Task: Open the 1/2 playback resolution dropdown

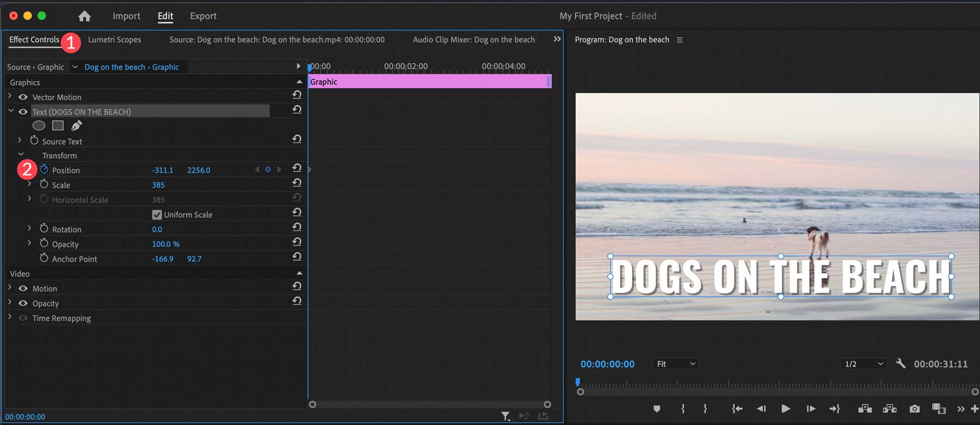Action: [863, 364]
